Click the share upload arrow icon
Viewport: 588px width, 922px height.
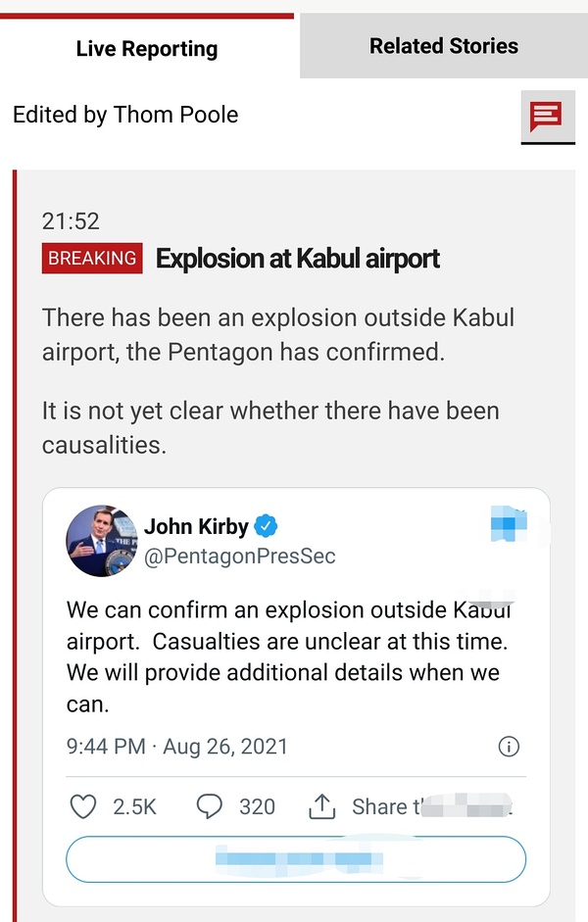(x=322, y=806)
